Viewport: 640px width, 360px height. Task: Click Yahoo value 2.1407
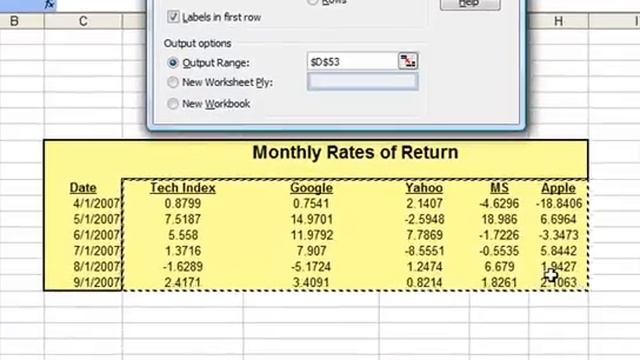(424, 203)
